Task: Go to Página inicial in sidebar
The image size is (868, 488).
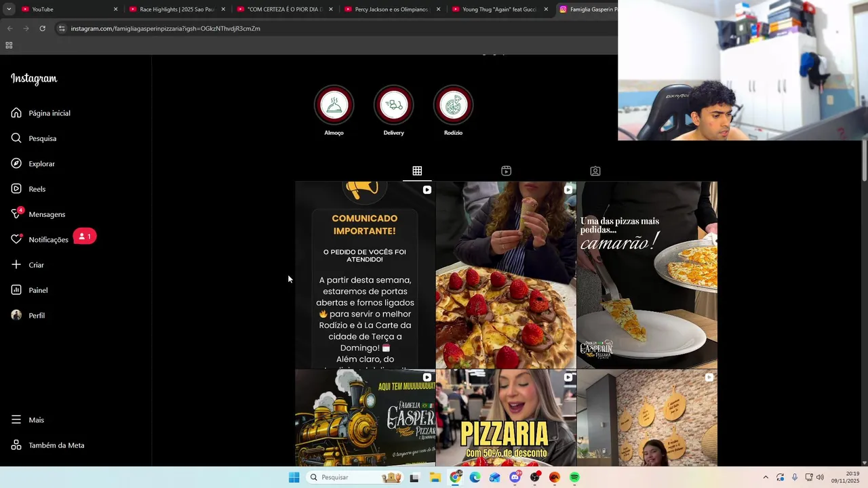Action: click(x=41, y=113)
